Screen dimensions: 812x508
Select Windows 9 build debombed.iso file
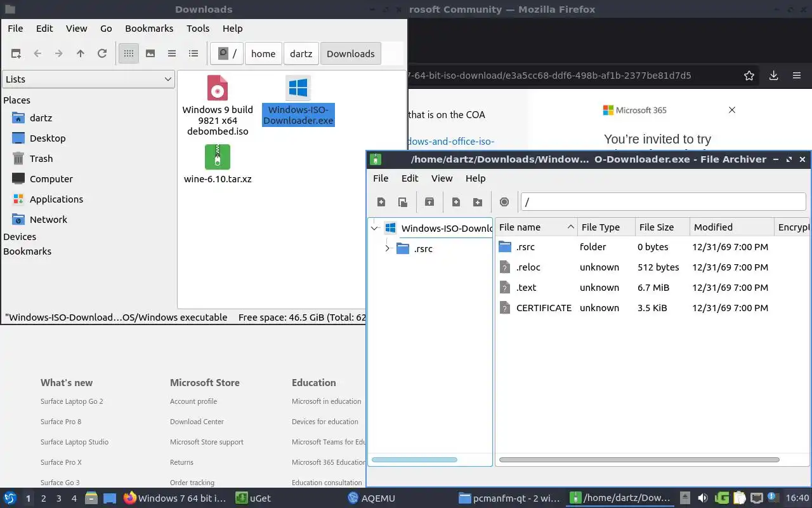(x=218, y=105)
